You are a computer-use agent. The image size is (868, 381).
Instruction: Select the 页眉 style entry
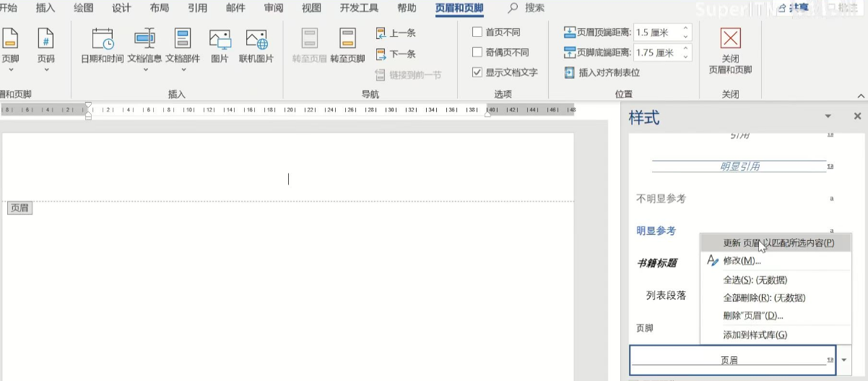coord(733,360)
